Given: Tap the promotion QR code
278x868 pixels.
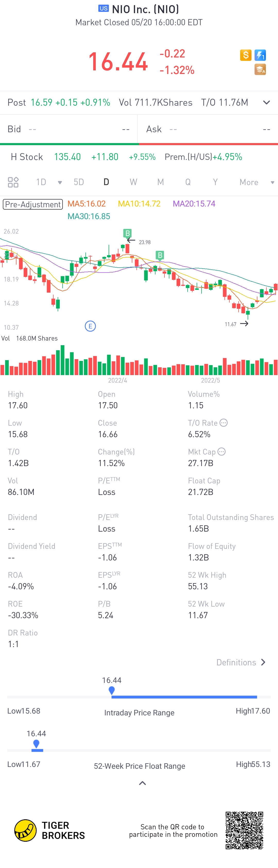Looking at the screenshot, I should point(244,830).
